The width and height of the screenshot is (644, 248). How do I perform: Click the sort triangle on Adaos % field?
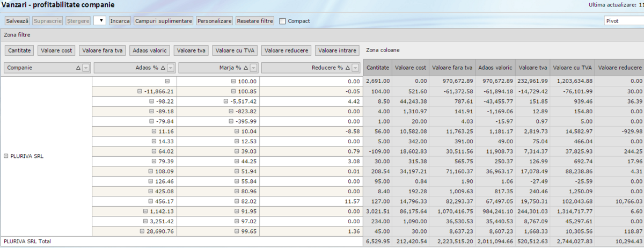pos(163,68)
